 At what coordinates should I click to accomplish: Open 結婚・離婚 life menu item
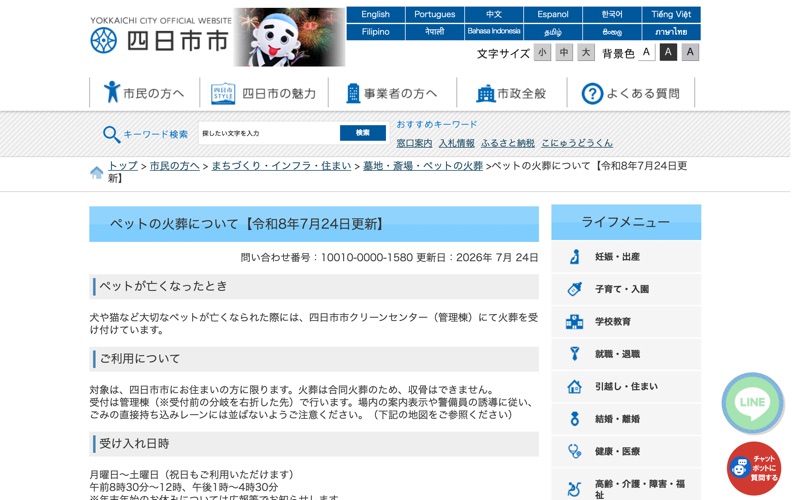pyautogui.click(x=626, y=419)
